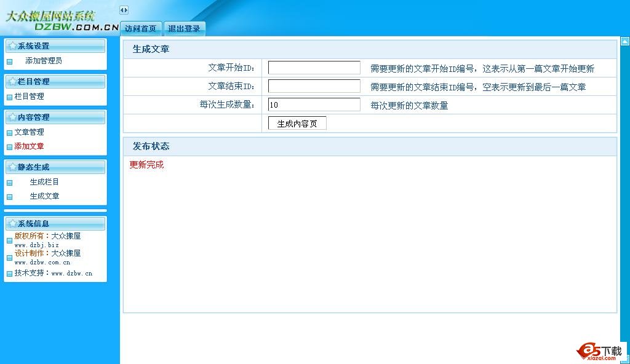
Task: Open the 添加管理员 link
Action: coord(44,61)
